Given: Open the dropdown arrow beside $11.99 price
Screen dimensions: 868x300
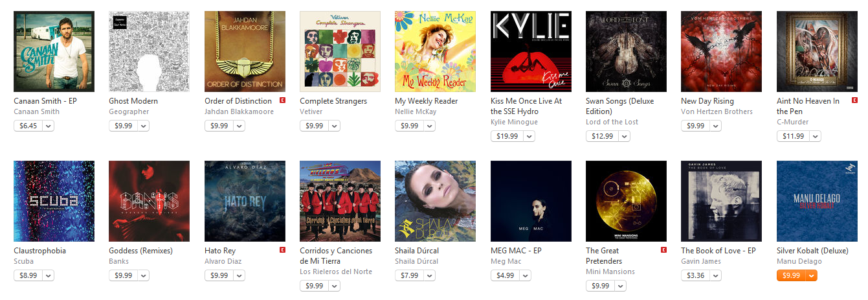Looking at the screenshot, I should [815, 136].
